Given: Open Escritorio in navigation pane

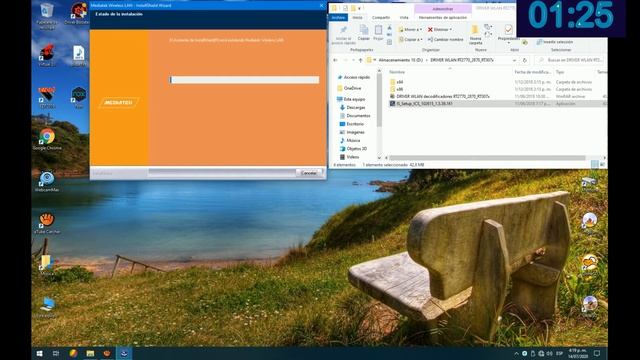Looking at the screenshot, I should pyautogui.click(x=355, y=124).
